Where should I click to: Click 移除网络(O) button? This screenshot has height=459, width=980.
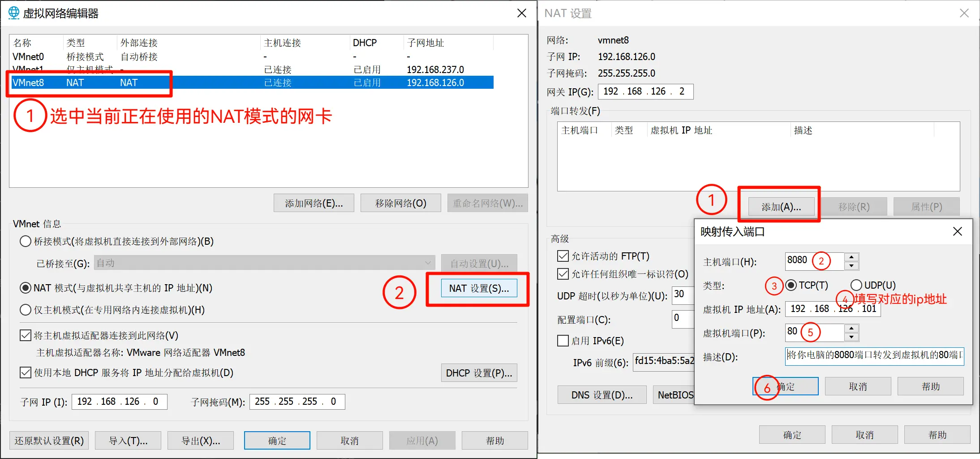[x=401, y=203]
